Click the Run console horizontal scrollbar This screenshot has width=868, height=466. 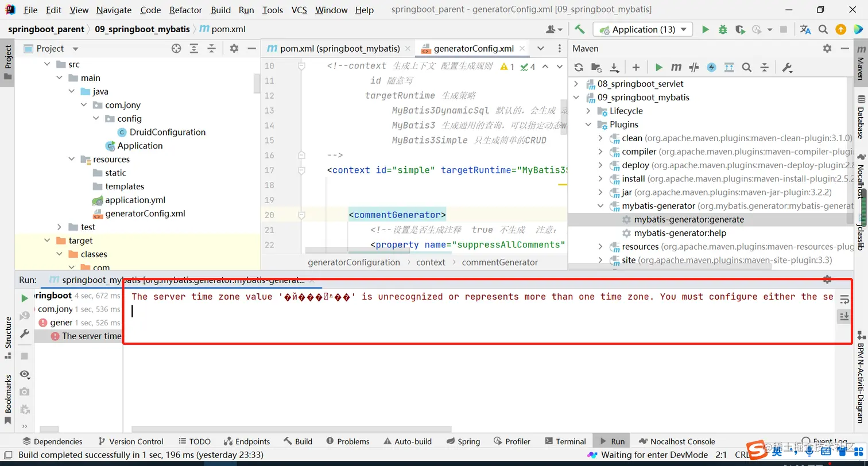(x=291, y=429)
